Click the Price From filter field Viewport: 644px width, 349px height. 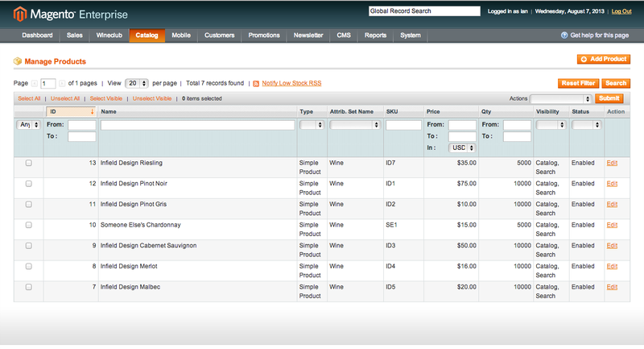462,125
